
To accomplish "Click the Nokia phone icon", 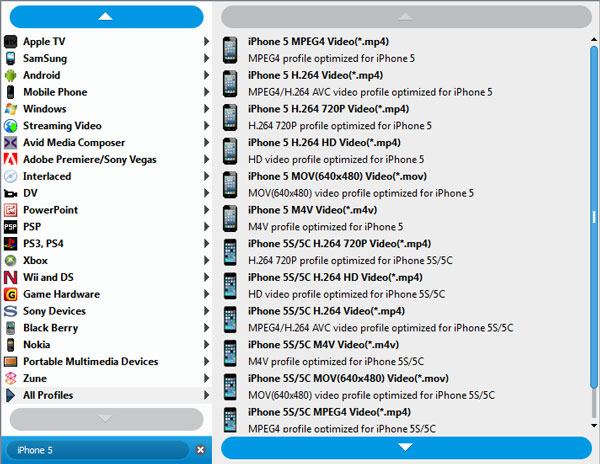I will 10,345.
